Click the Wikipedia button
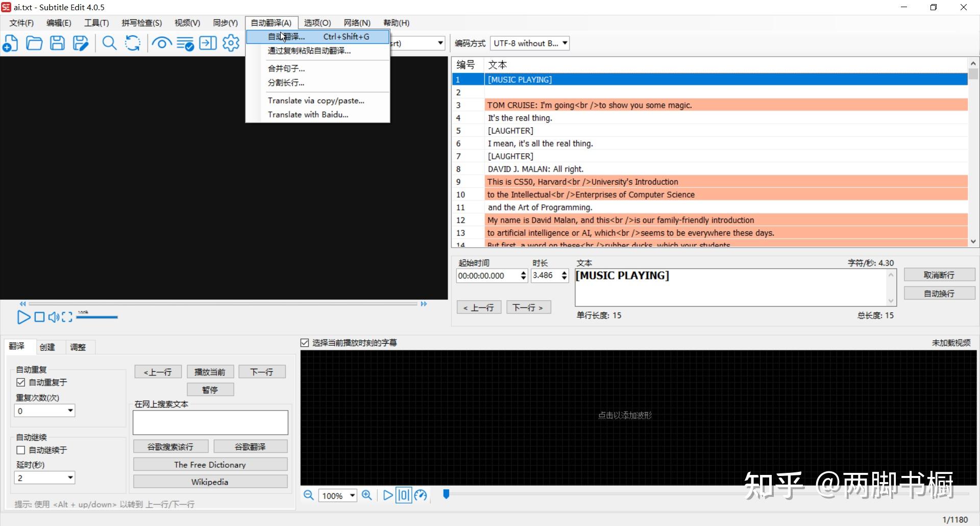This screenshot has height=526, width=980. tap(210, 482)
